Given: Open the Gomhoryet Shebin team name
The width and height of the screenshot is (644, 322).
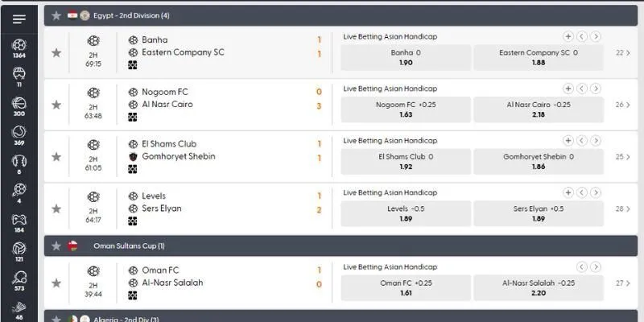Looking at the screenshot, I should coord(179,156).
